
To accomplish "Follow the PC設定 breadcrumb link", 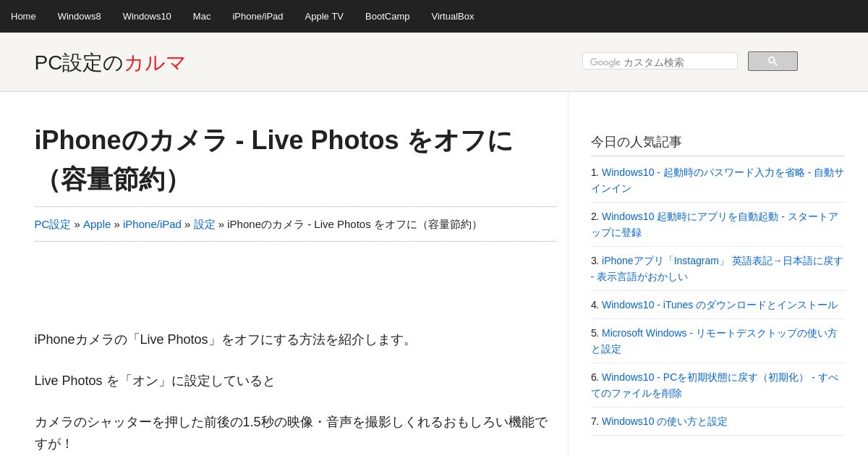I will 53,224.
